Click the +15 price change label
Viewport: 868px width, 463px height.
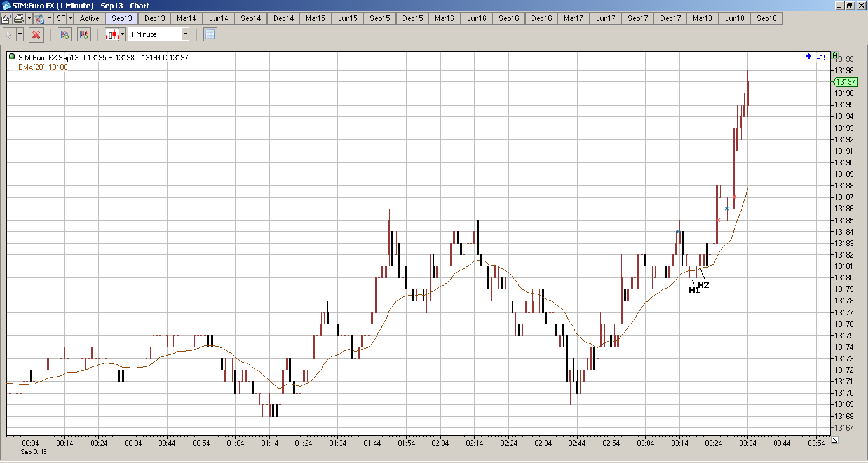822,57
